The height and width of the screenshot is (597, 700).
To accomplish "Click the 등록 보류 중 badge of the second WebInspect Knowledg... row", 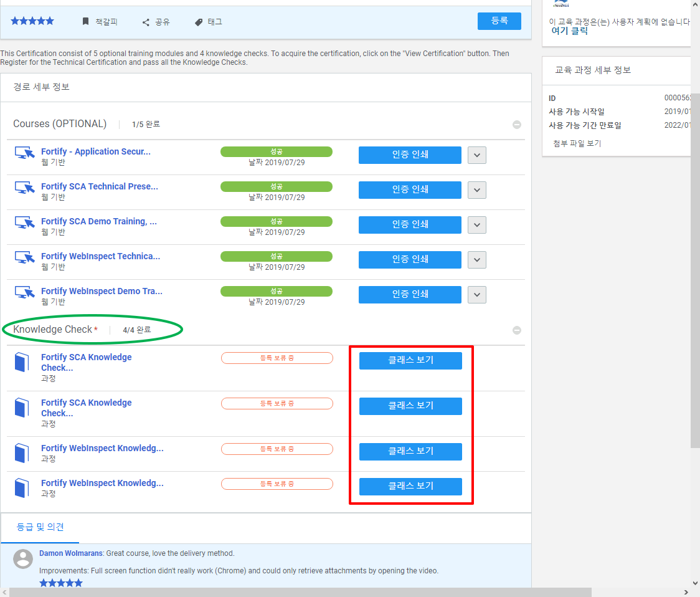I will 277,484.
